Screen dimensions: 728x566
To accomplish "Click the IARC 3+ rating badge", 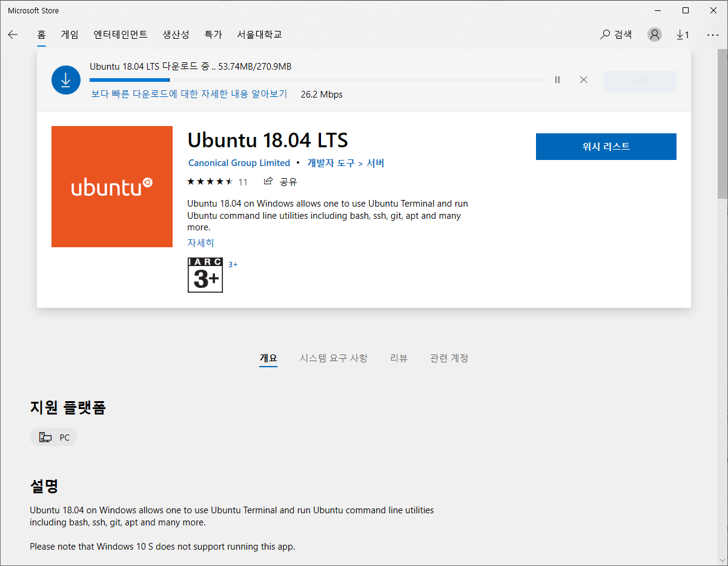I will pos(205,275).
